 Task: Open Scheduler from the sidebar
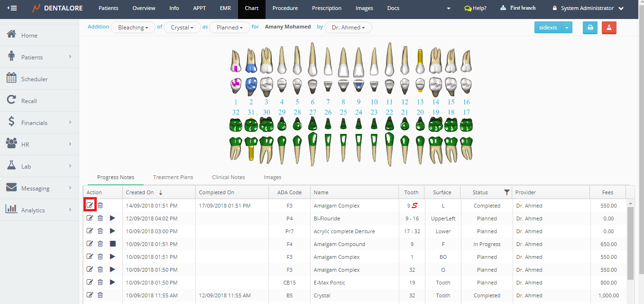point(34,79)
